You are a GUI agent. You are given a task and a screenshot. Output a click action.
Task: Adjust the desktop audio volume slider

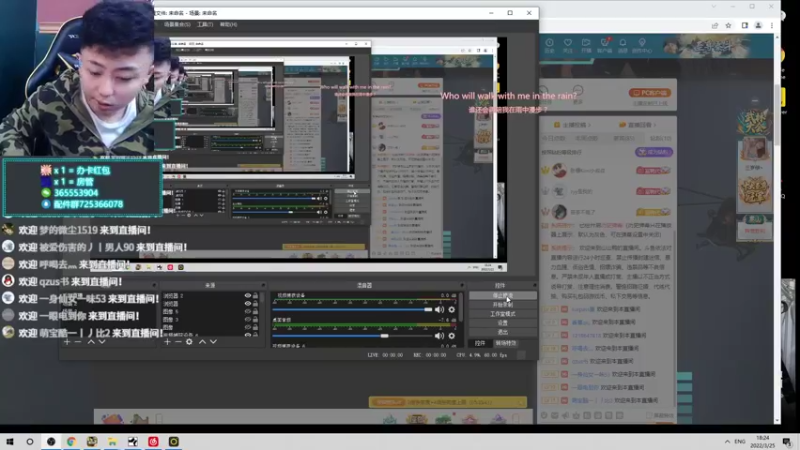[352, 336]
